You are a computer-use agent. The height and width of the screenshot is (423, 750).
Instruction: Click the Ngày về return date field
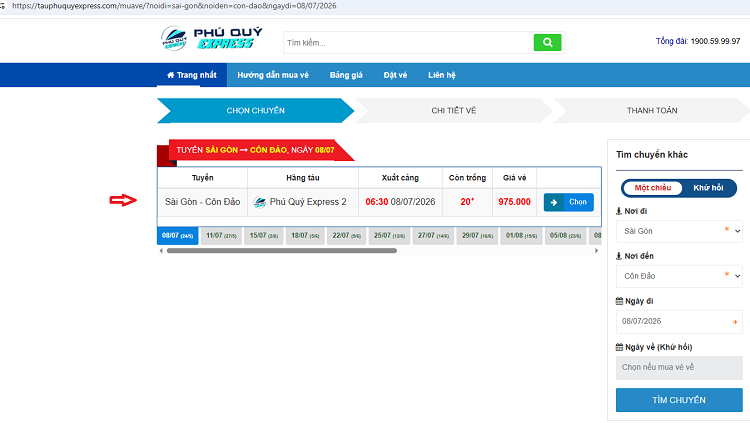tap(679, 367)
